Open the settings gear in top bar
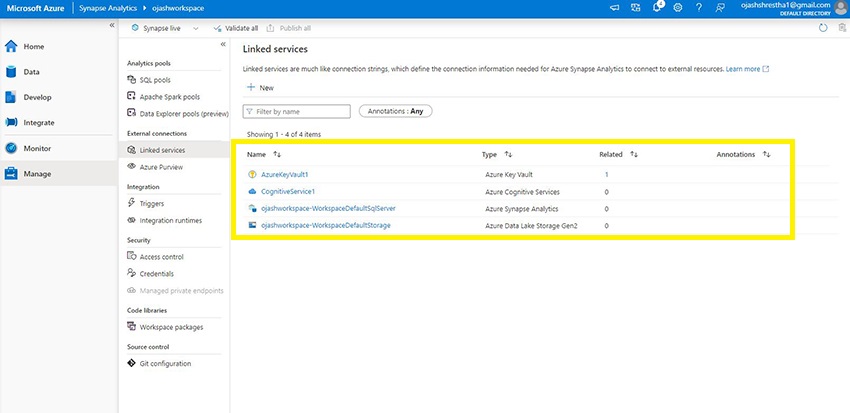850x413 pixels. 678,8
